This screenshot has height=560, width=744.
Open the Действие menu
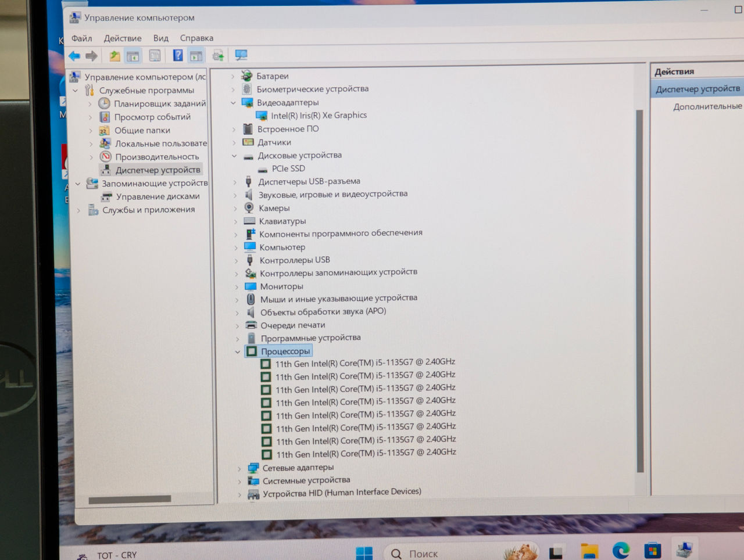click(122, 38)
